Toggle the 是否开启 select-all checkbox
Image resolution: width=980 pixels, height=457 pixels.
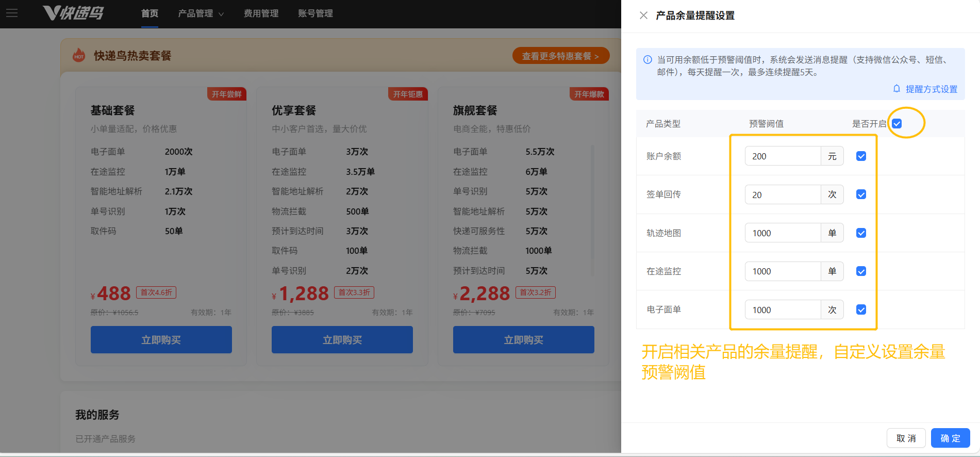[x=897, y=124]
